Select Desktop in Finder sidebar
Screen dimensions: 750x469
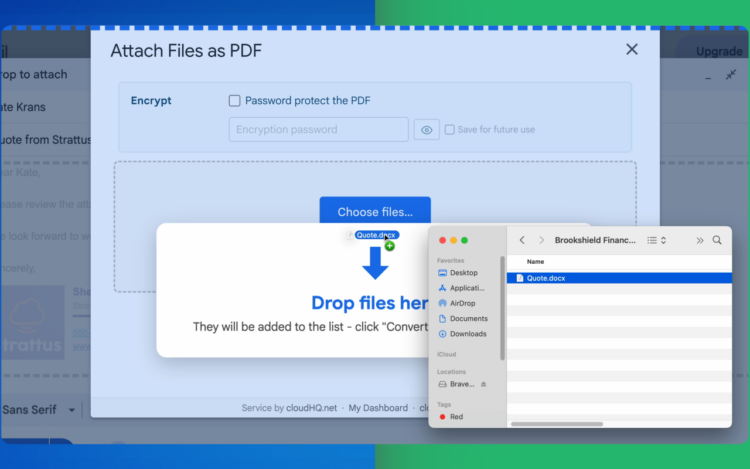458,273
